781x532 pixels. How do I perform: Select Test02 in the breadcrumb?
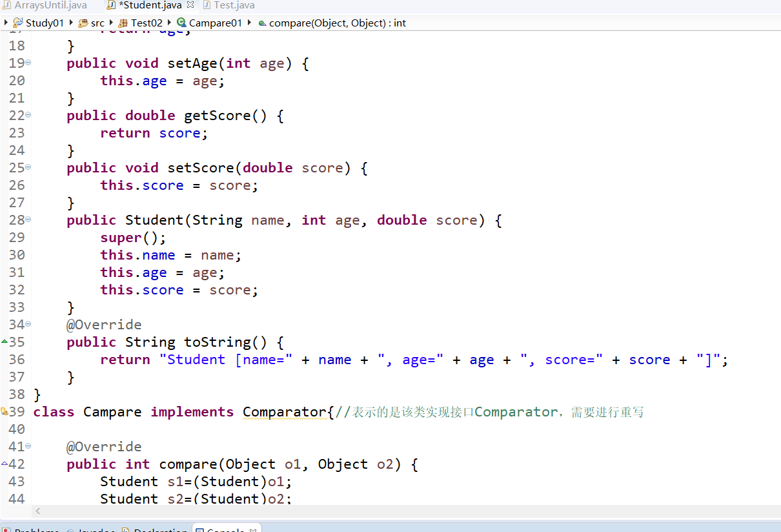tap(147, 23)
